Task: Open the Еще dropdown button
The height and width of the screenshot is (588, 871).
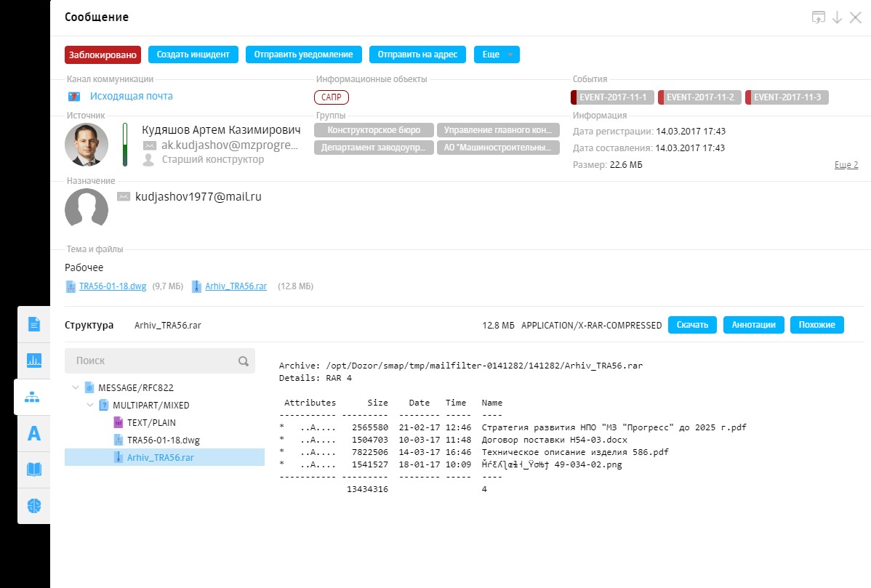Action: [x=497, y=55]
